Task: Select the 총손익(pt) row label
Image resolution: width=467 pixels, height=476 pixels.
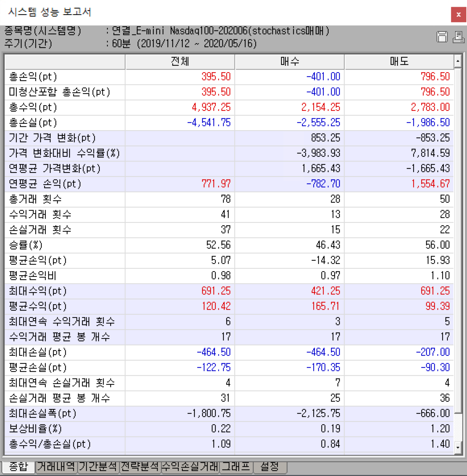Action: tap(33, 77)
